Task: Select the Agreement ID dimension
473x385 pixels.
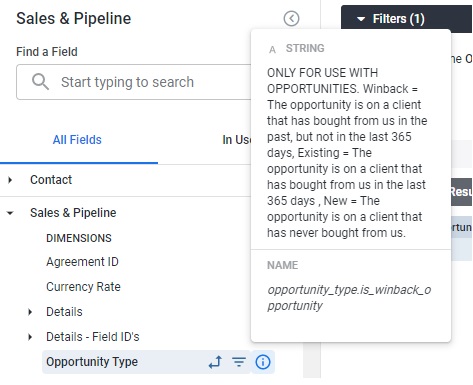Action: coord(82,262)
